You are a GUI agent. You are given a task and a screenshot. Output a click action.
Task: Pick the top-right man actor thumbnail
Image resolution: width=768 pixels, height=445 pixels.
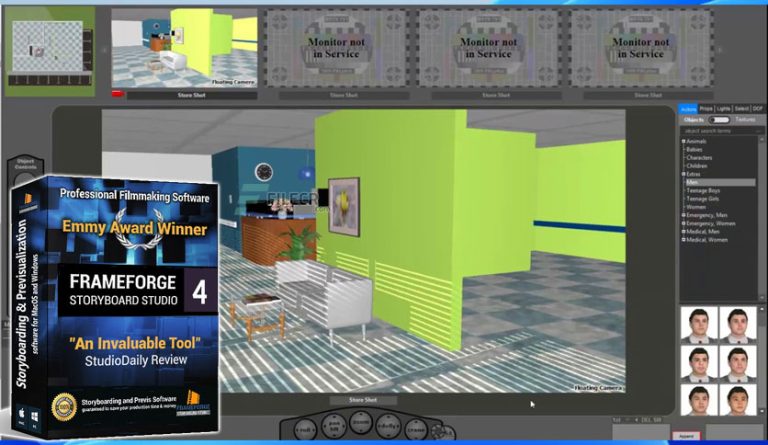pyautogui.click(x=738, y=325)
